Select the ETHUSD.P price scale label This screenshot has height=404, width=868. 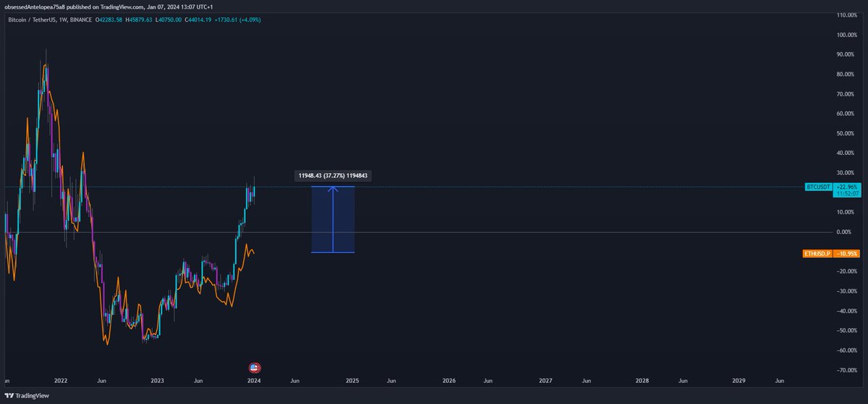(x=817, y=254)
